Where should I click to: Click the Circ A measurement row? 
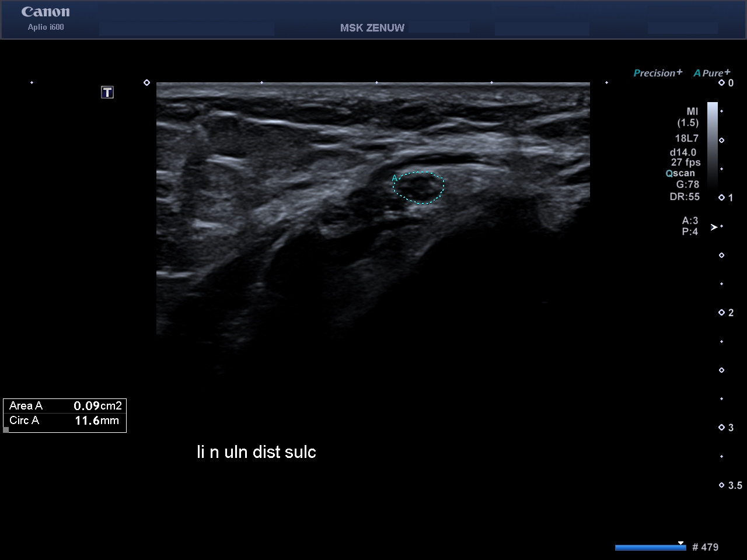(65, 421)
